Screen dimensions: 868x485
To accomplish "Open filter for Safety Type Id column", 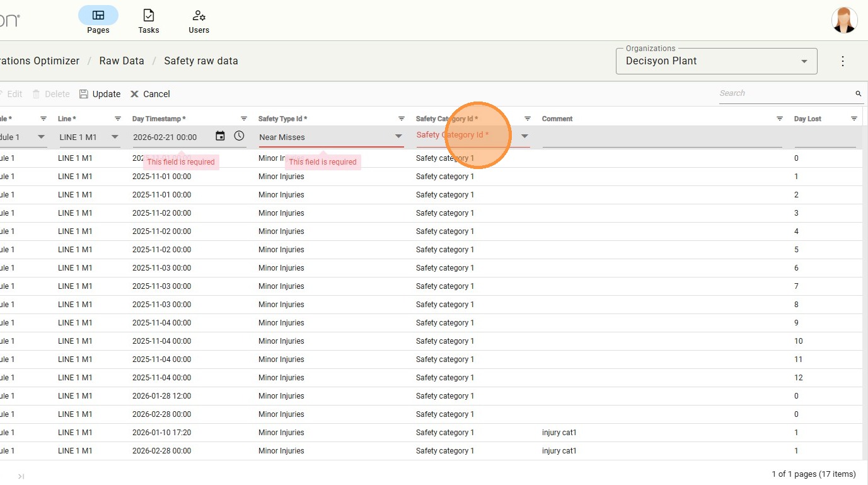I will (402, 119).
